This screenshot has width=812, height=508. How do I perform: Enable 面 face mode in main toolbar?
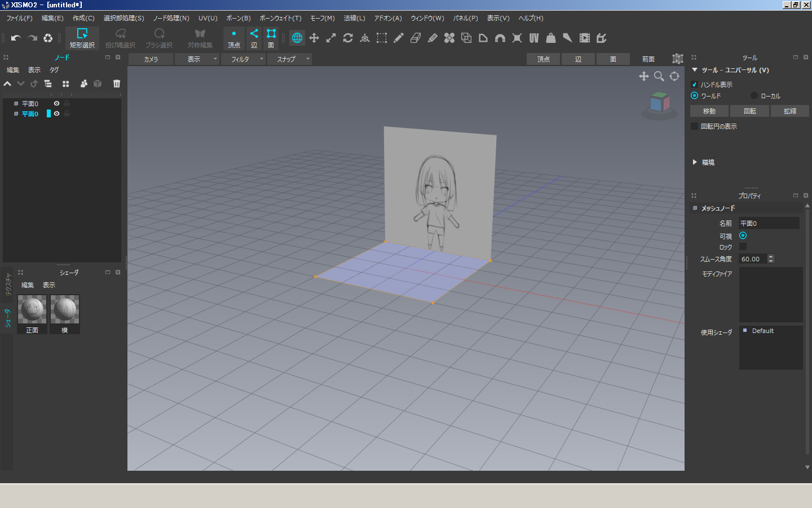click(271, 38)
